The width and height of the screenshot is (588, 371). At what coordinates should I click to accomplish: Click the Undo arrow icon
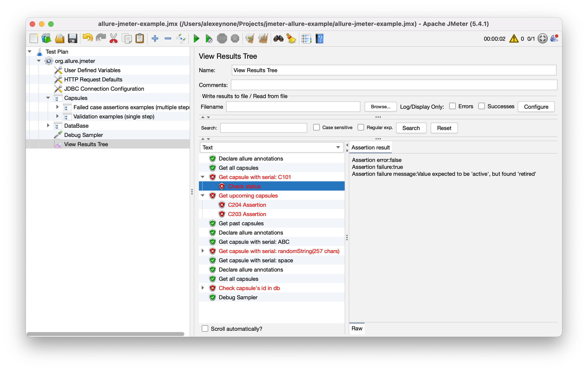(x=87, y=38)
